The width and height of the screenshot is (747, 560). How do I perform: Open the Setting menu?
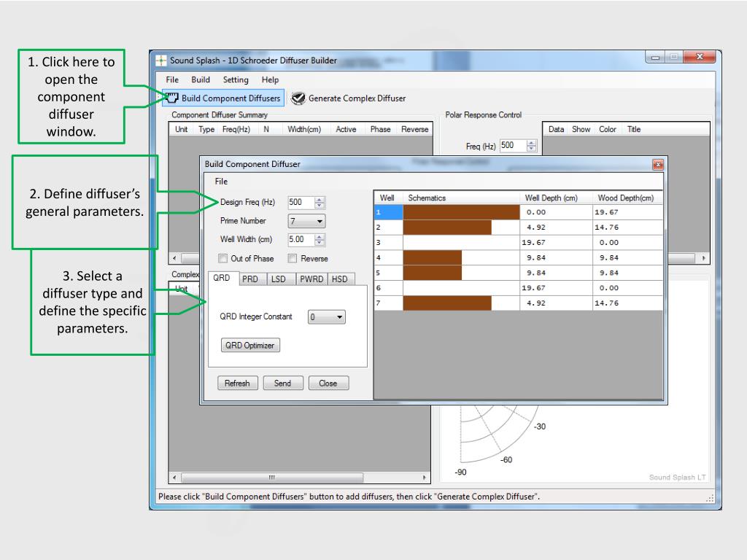point(236,79)
